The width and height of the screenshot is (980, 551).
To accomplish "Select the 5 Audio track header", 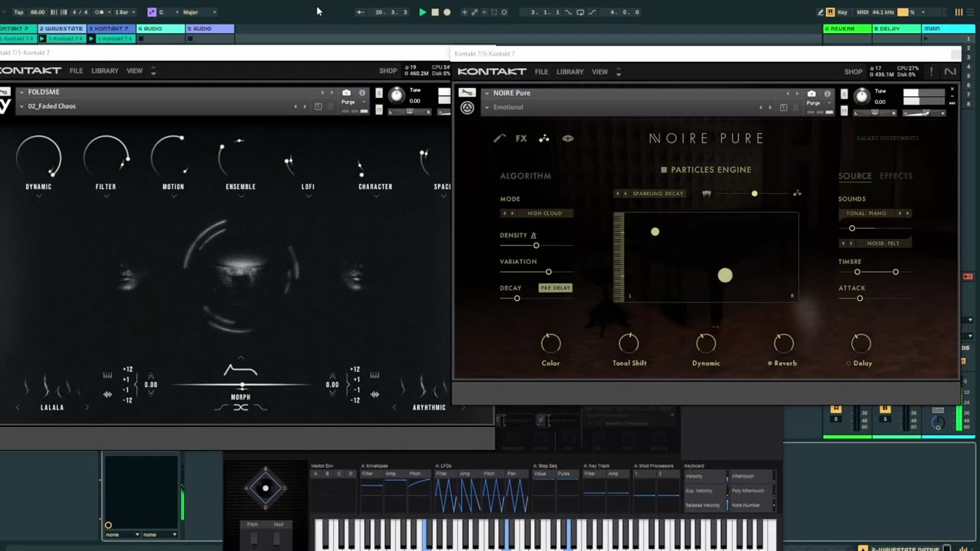I will tap(211, 28).
